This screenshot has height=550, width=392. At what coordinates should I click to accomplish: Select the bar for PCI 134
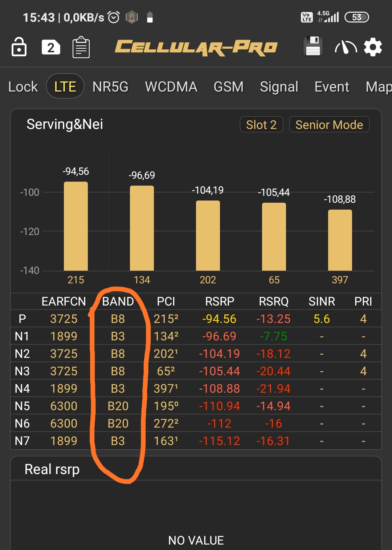point(142,228)
